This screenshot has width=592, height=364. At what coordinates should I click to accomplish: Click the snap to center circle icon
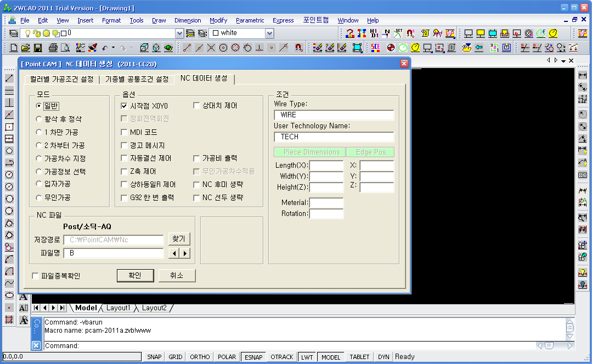pos(223,48)
